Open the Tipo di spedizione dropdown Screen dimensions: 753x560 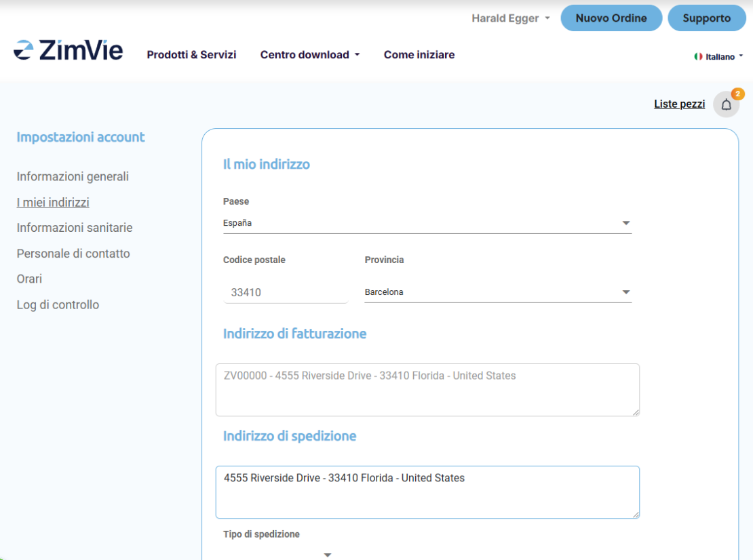278,554
